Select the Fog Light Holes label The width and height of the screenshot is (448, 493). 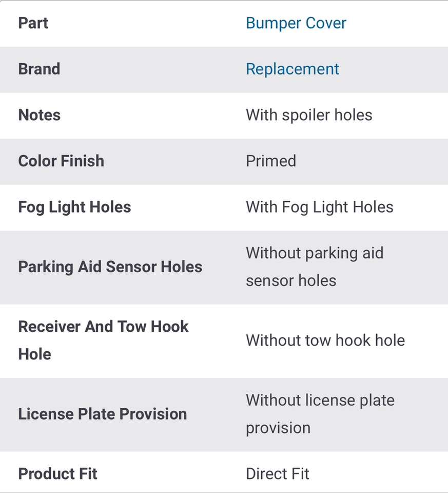[74, 207]
